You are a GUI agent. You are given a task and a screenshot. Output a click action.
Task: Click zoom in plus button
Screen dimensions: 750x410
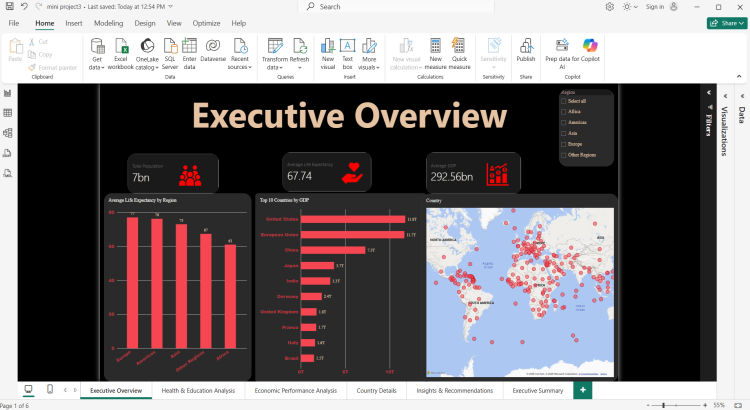pyautogui.click(x=705, y=406)
